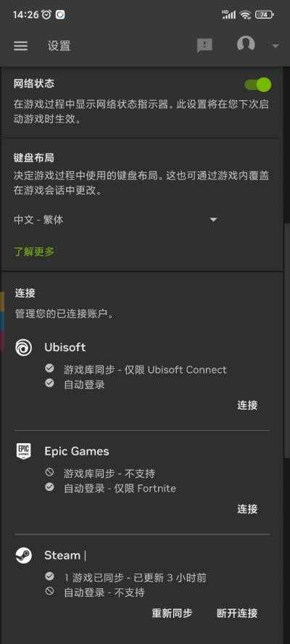
Task: Click the Epic Games logo icon
Action: [23, 451]
